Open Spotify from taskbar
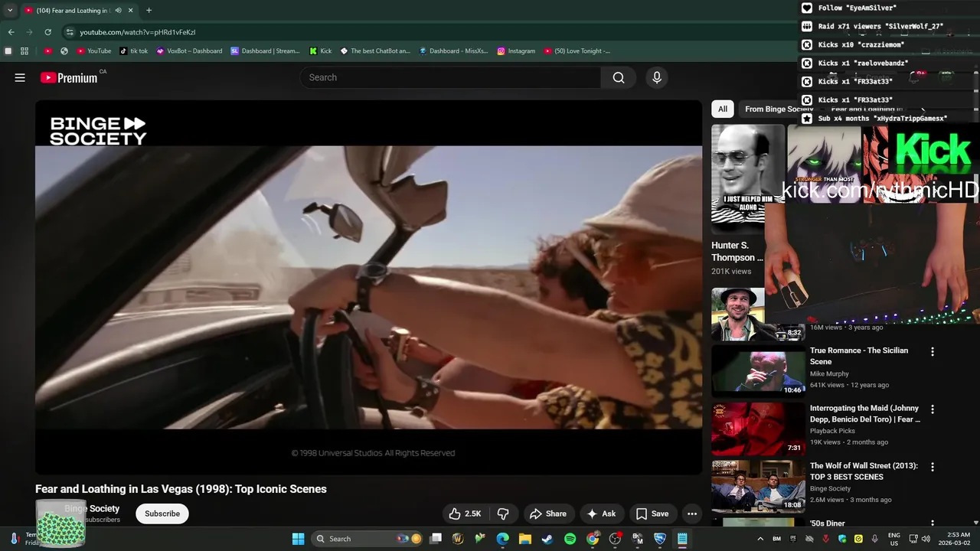 [x=570, y=539]
